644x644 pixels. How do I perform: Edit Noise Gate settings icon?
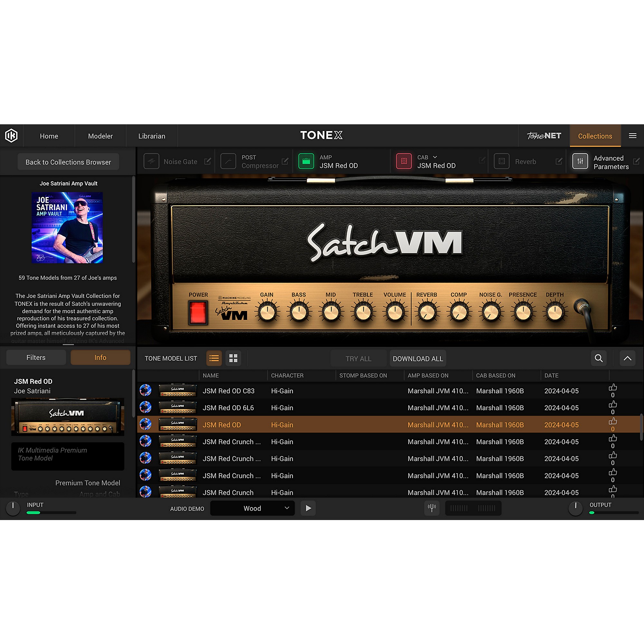tap(207, 161)
